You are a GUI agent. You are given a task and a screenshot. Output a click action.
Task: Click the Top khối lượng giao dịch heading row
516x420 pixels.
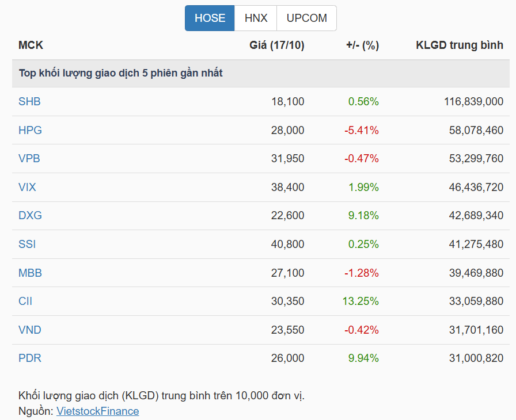tap(121, 73)
